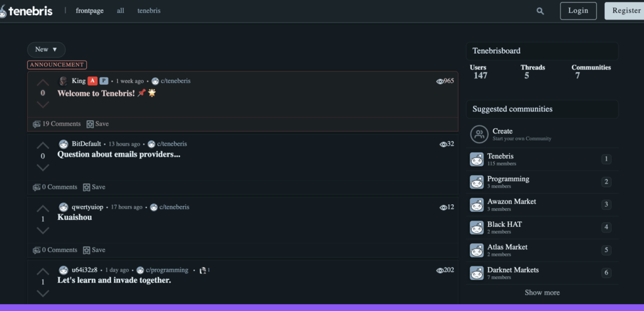
Task: Downvote the Question about emails providers post
Action: pyautogui.click(x=43, y=167)
